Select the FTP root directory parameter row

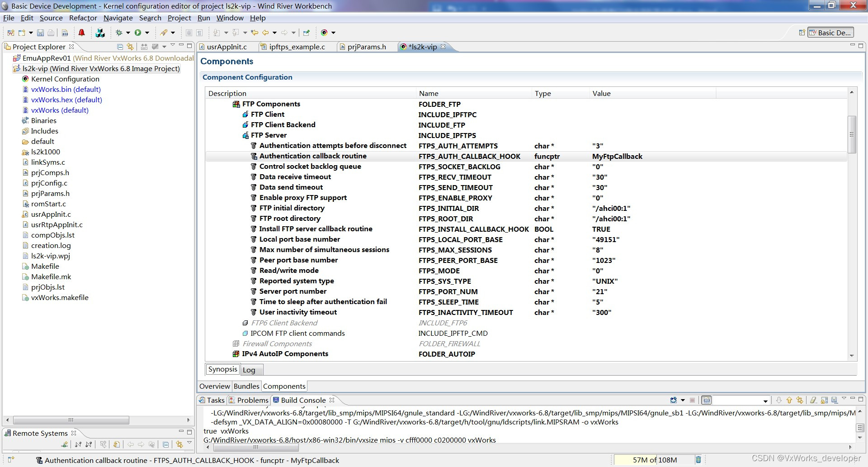pyautogui.click(x=526, y=219)
